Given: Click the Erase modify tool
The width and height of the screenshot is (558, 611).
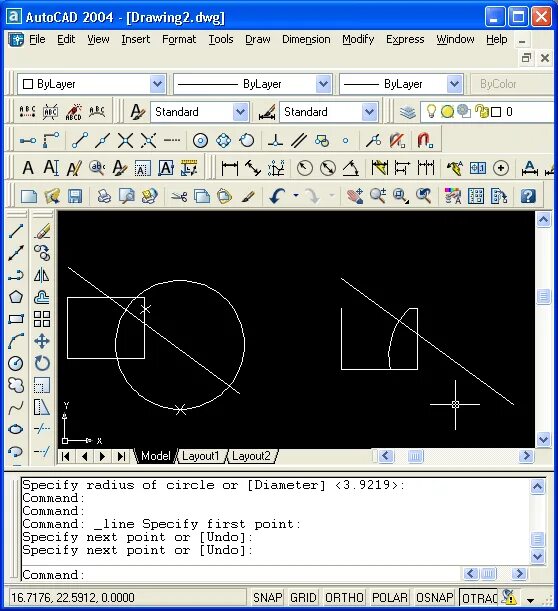Looking at the screenshot, I should coord(42,231).
